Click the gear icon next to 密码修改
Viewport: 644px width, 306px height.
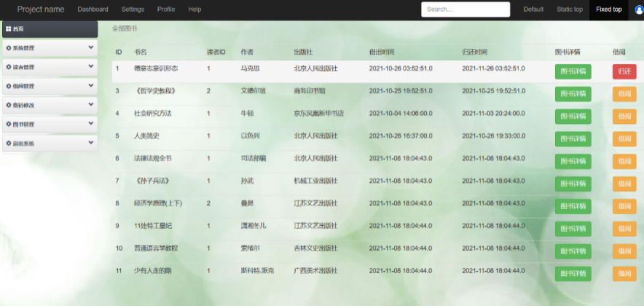[x=8, y=106]
